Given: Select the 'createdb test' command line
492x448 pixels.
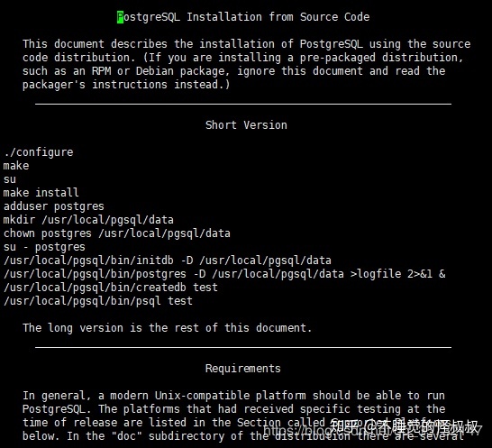Looking at the screenshot, I should pyautogui.click(x=111, y=288).
